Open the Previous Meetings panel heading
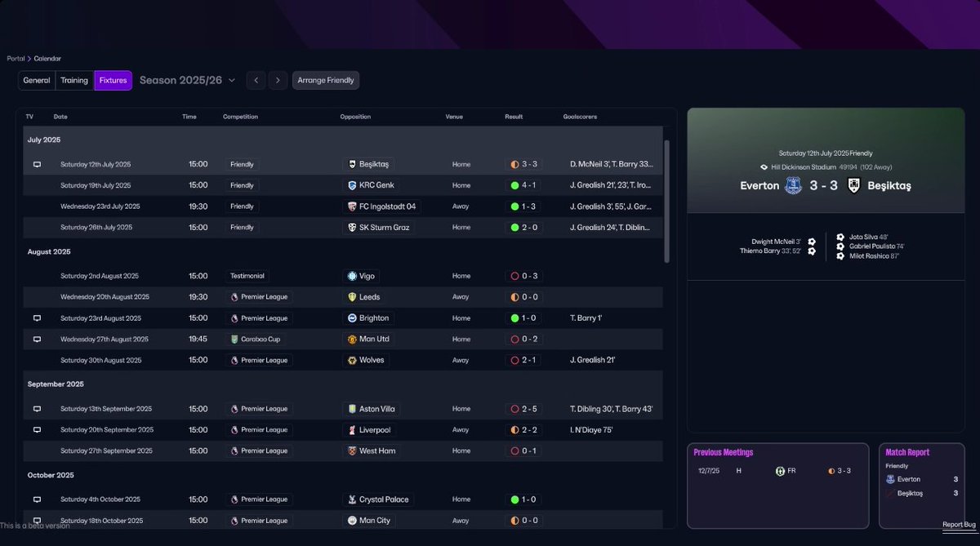 pyautogui.click(x=723, y=452)
